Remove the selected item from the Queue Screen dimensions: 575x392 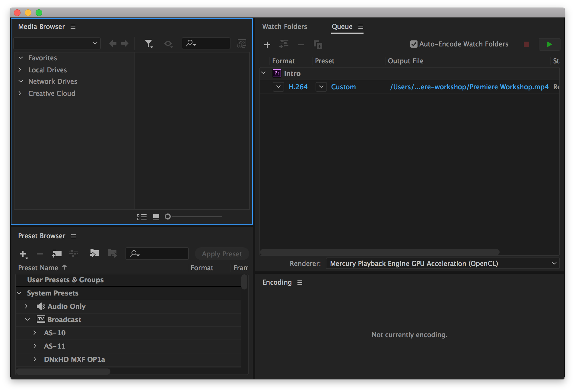point(301,45)
